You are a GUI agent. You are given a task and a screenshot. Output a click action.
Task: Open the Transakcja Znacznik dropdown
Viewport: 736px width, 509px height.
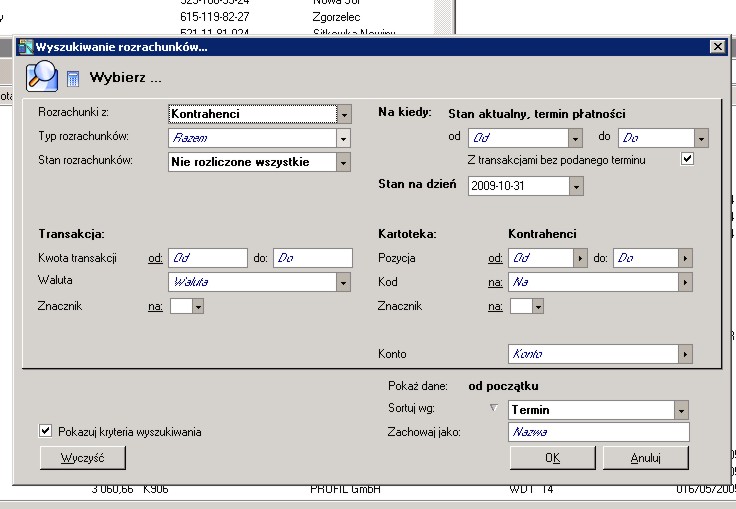[198, 307]
